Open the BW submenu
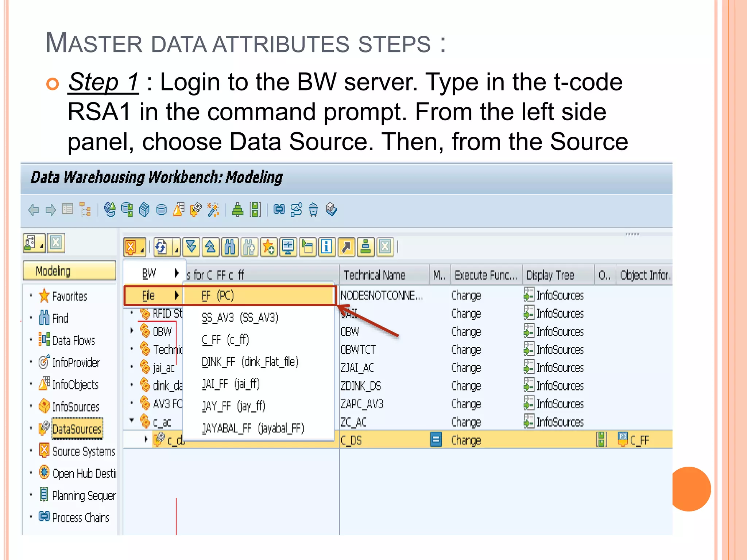The image size is (747, 560). coord(155,273)
